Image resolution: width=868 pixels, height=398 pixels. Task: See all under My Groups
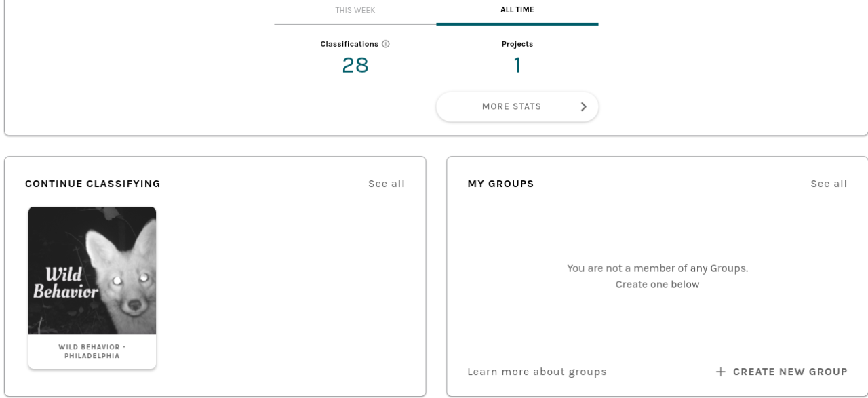tap(829, 184)
